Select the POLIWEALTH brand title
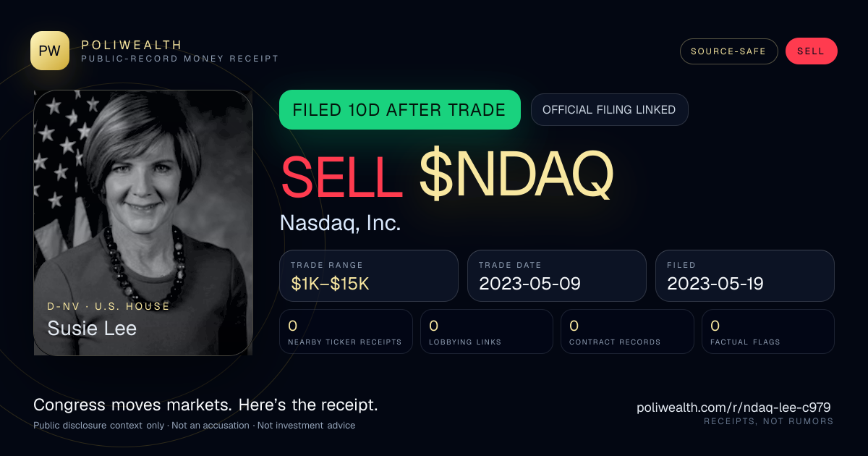 coord(132,45)
